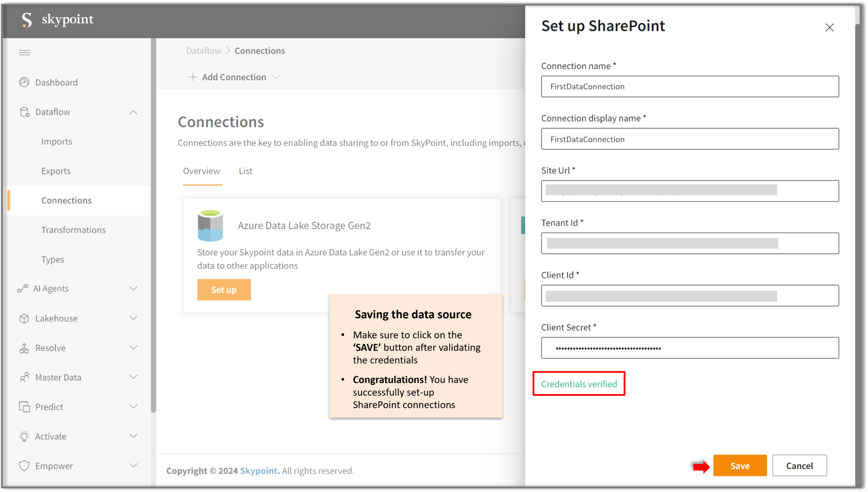Click the Set up Azure Data Lake button

click(x=224, y=290)
